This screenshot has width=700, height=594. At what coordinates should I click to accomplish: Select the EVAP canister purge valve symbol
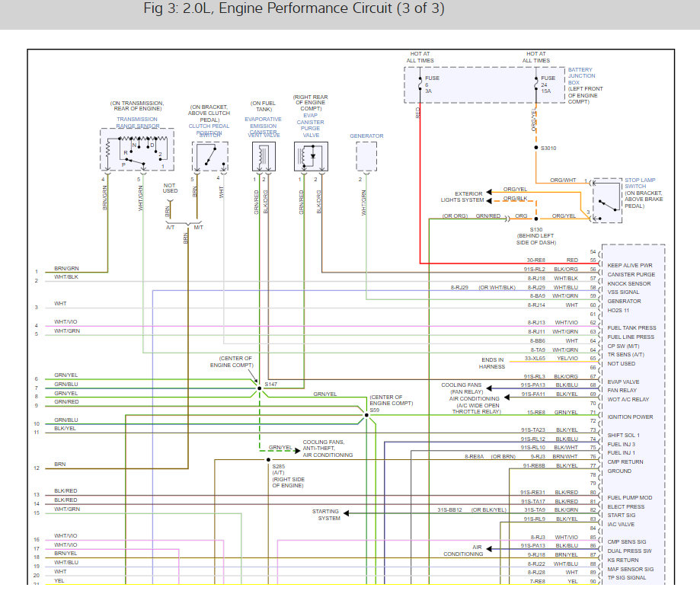pyautogui.click(x=311, y=156)
